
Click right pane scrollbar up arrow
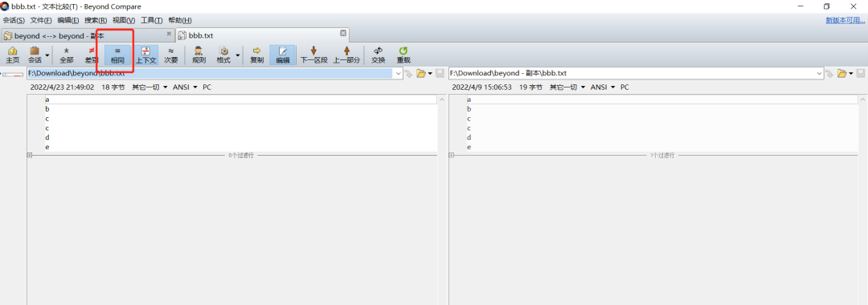point(863,100)
